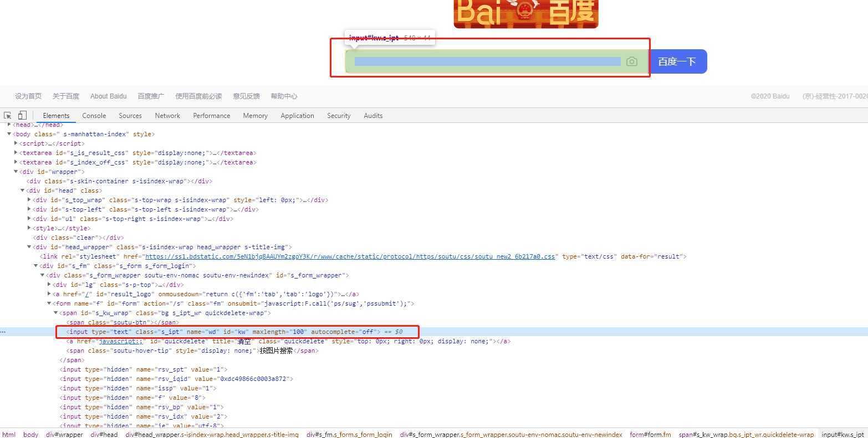Collapse the div id s_fm node
Viewport: 868px width, 438px height.
coord(35,266)
